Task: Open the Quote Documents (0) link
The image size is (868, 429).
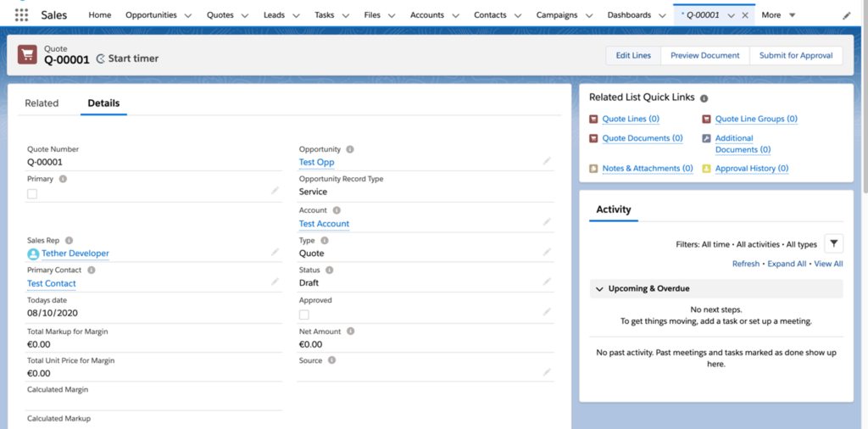Action: [643, 138]
